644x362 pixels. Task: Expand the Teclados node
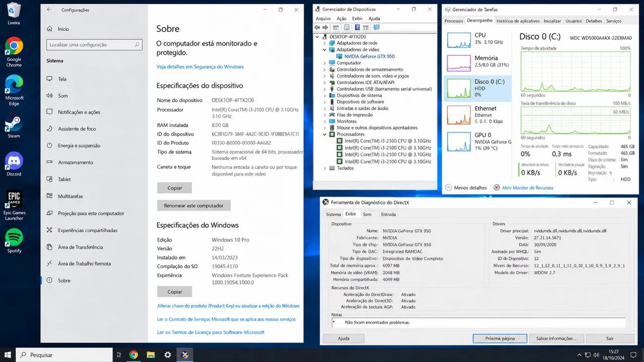tap(325, 168)
